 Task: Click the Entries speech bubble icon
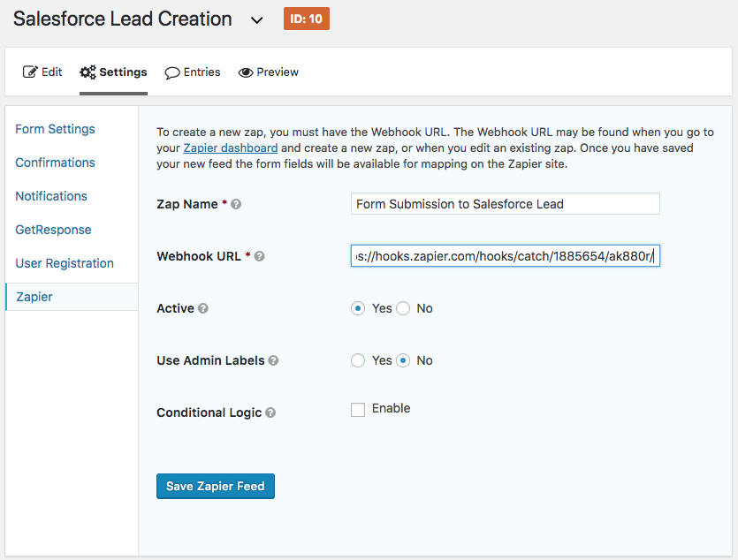(x=172, y=73)
